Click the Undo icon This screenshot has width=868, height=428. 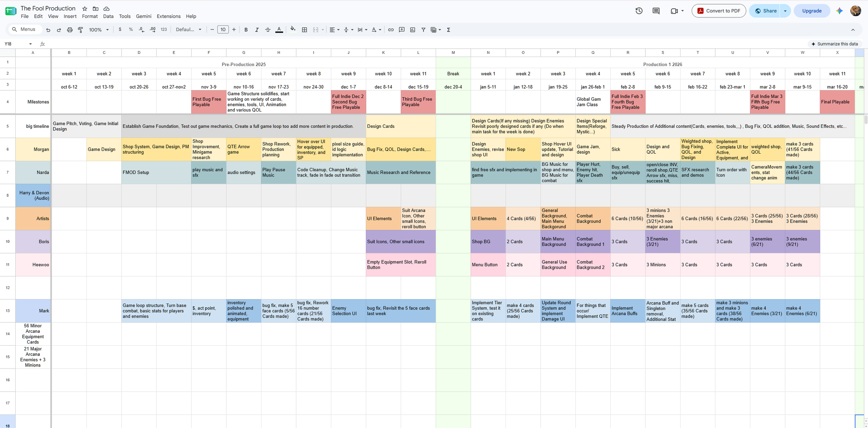48,30
